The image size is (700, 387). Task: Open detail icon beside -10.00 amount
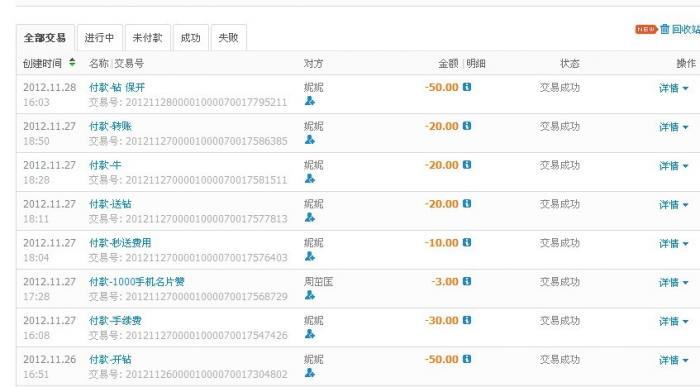467,242
